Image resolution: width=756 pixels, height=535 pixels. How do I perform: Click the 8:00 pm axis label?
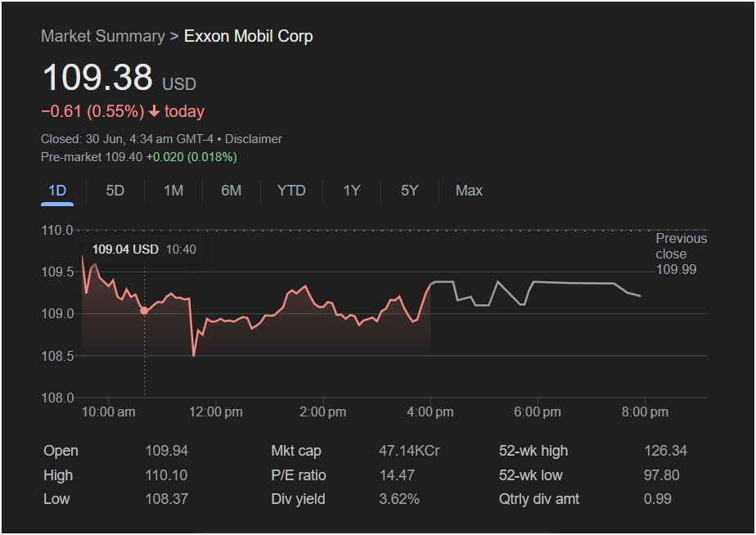[x=645, y=412]
